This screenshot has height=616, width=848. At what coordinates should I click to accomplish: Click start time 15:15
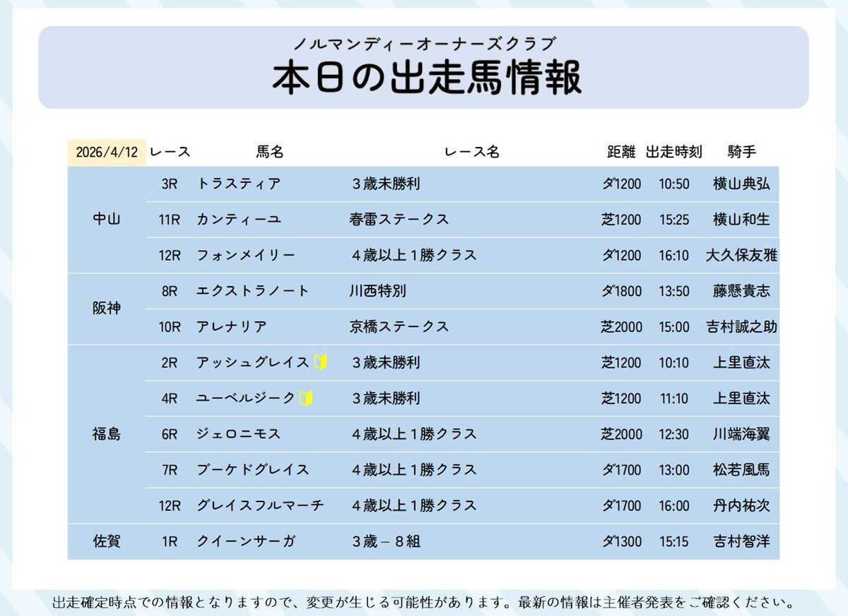(674, 541)
